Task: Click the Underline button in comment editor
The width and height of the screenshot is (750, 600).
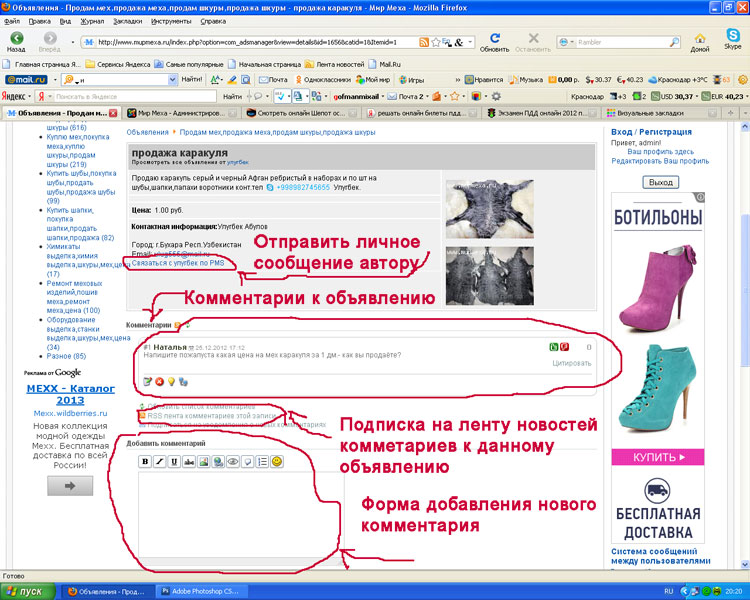Action: [x=174, y=461]
